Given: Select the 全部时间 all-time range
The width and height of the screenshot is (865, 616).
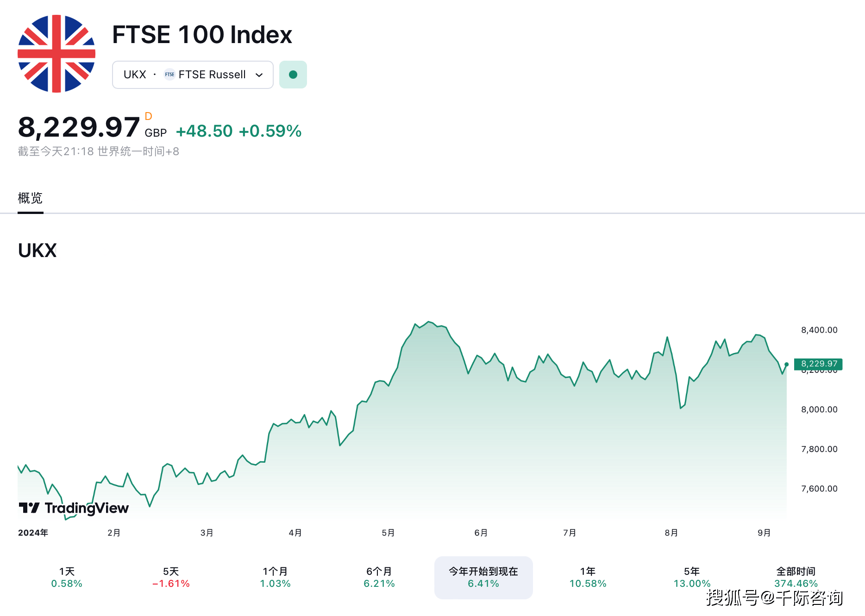Looking at the screenshot, I should (x=796, y=578).
